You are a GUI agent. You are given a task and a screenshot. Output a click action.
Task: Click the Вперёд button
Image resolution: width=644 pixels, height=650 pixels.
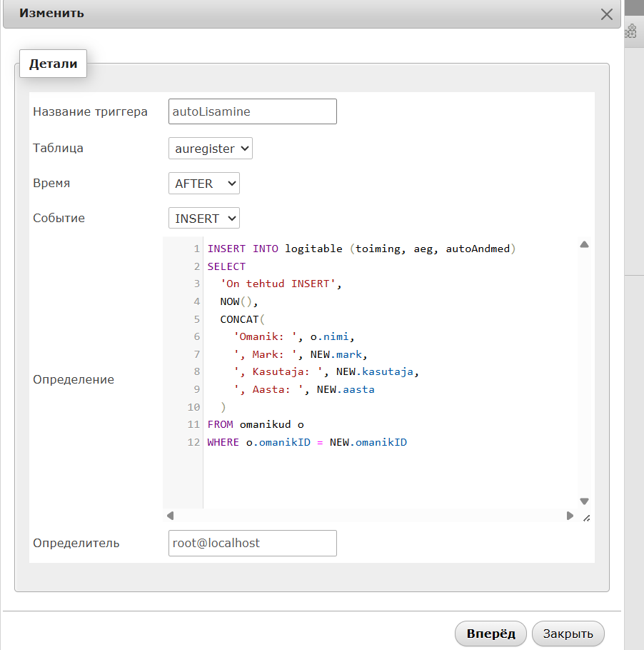(490, 634)
